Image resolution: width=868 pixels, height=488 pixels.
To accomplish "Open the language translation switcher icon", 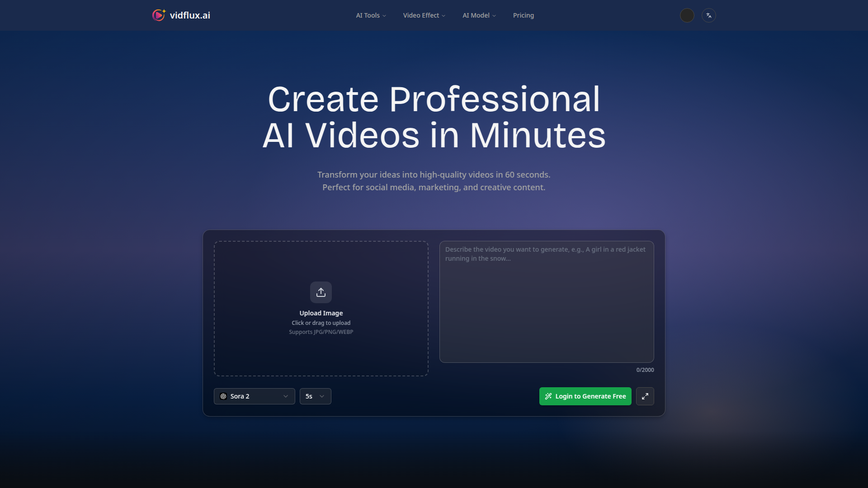I will [708, 15].
